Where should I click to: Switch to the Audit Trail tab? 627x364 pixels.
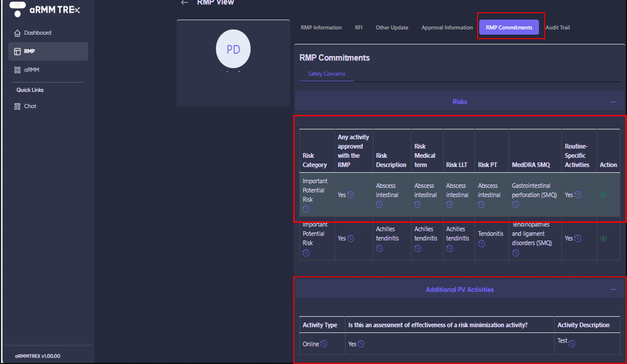[557, 28]
